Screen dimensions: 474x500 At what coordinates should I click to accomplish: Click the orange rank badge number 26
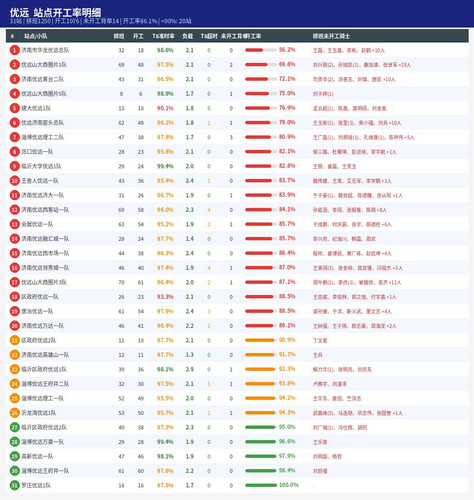14,413
